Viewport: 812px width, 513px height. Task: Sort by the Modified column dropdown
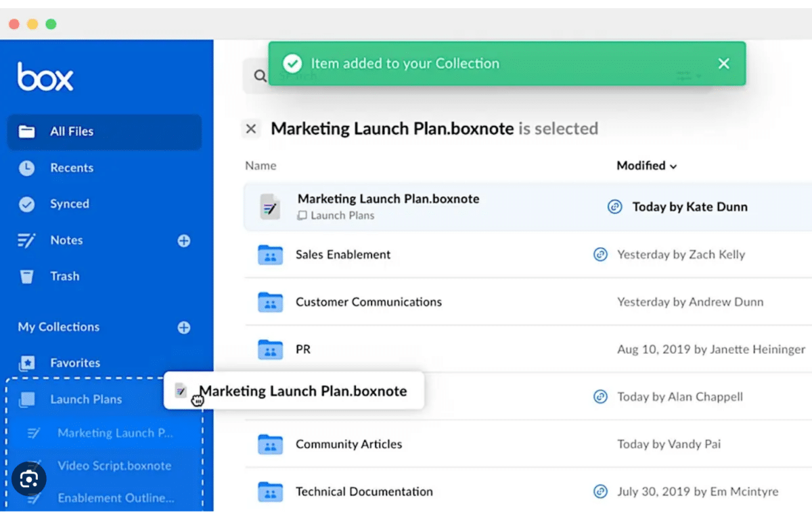(646, 166)
